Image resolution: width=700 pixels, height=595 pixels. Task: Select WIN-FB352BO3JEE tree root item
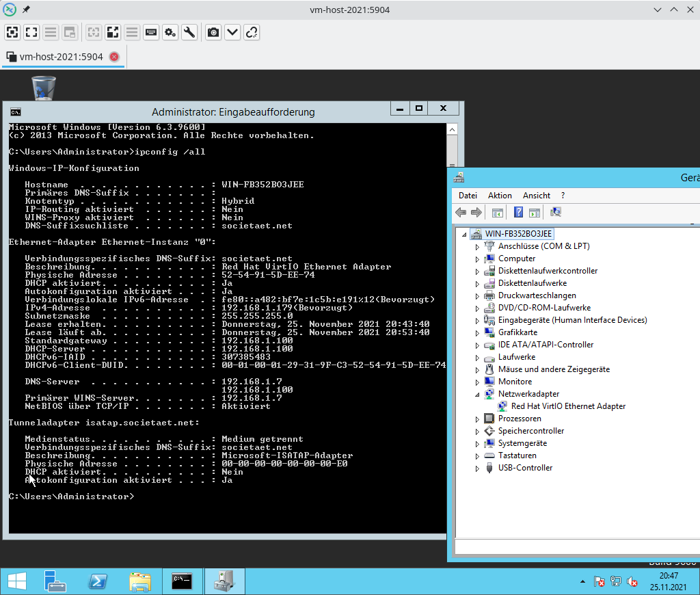(518, 234)
